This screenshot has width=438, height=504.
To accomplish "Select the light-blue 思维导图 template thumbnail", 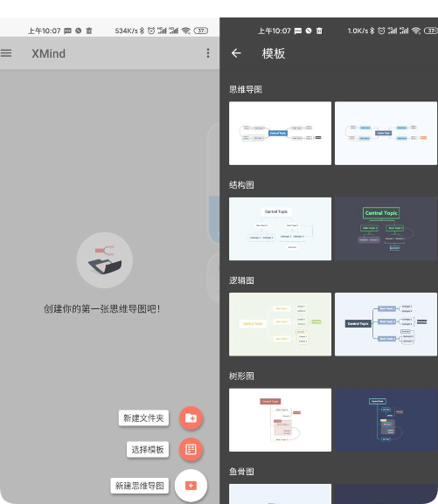I will coord(386,133).
